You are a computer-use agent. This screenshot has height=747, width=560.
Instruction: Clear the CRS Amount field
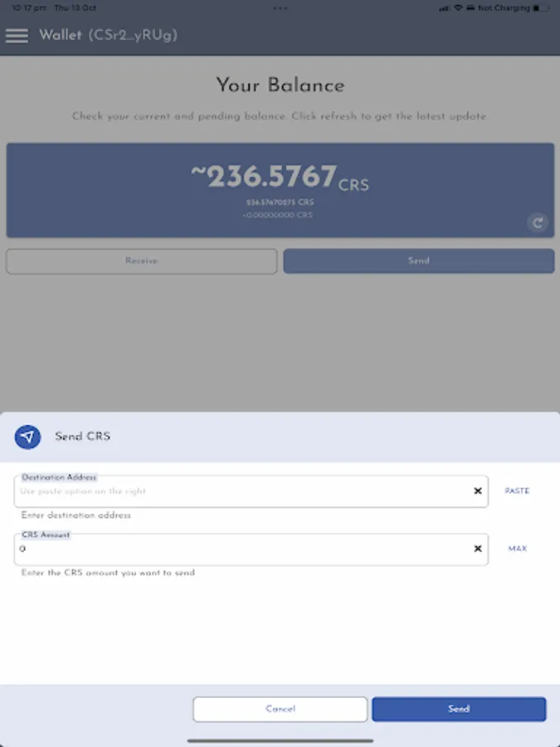(x=478, y=549)
